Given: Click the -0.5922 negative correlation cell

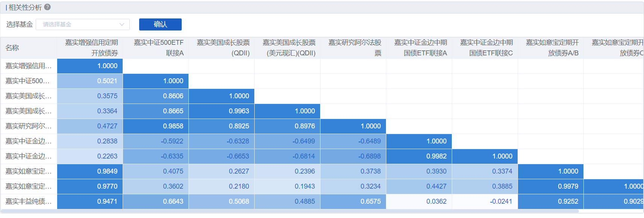Looking at the screenshot, I should pyautogui.click(x=172, y=141).
